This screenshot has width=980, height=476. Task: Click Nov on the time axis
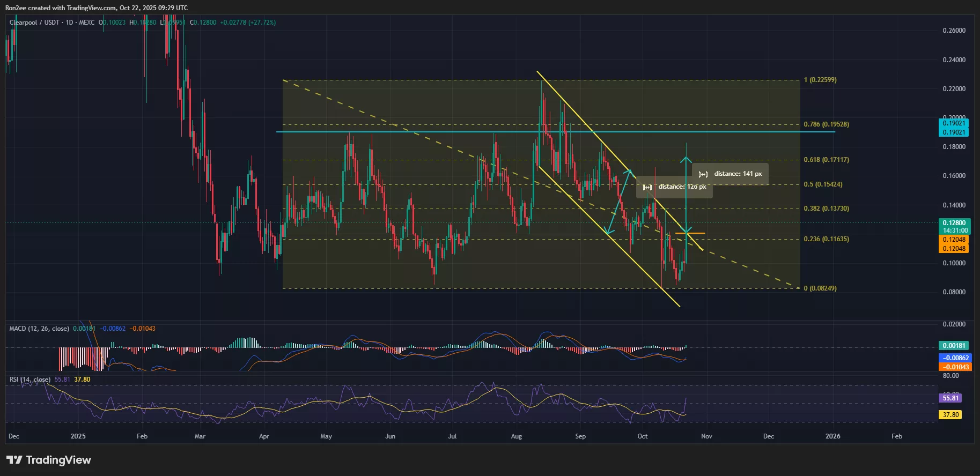click(706, 436)
